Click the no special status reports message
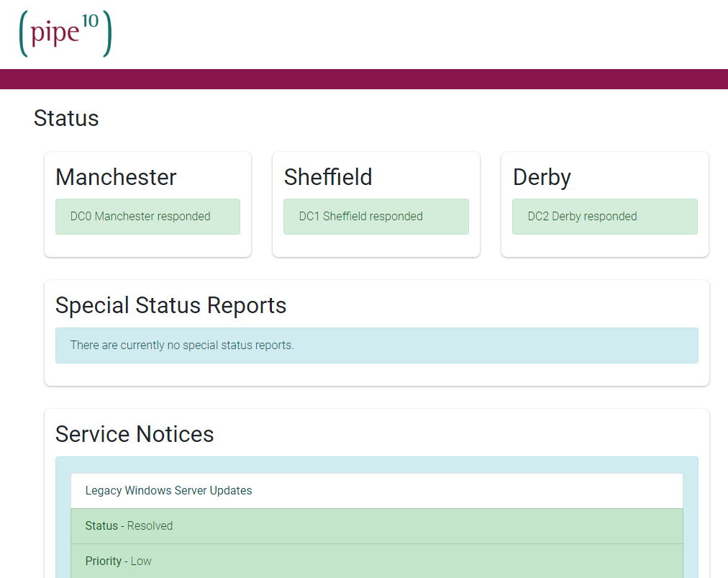Image resolution: width=728 pixels, height=578 pixels. 376,346
